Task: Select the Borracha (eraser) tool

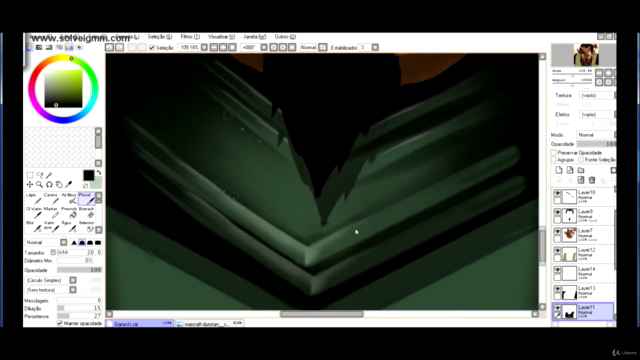Action: click(x=87, y=213)
